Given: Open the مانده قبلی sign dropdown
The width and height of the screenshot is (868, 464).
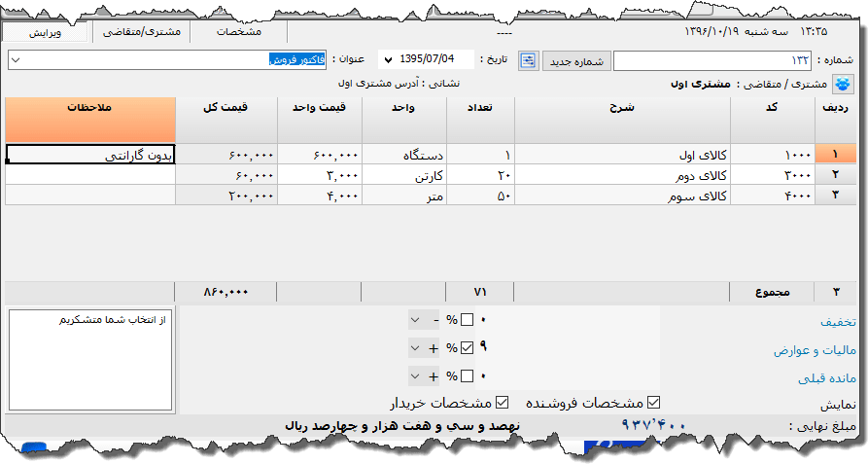Looking at the screenshot, I should coord(424,376).
